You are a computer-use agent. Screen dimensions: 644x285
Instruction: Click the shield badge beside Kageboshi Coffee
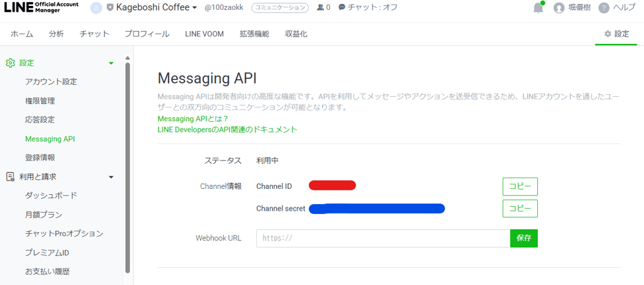pyautogui.click(x=110, y=7)
